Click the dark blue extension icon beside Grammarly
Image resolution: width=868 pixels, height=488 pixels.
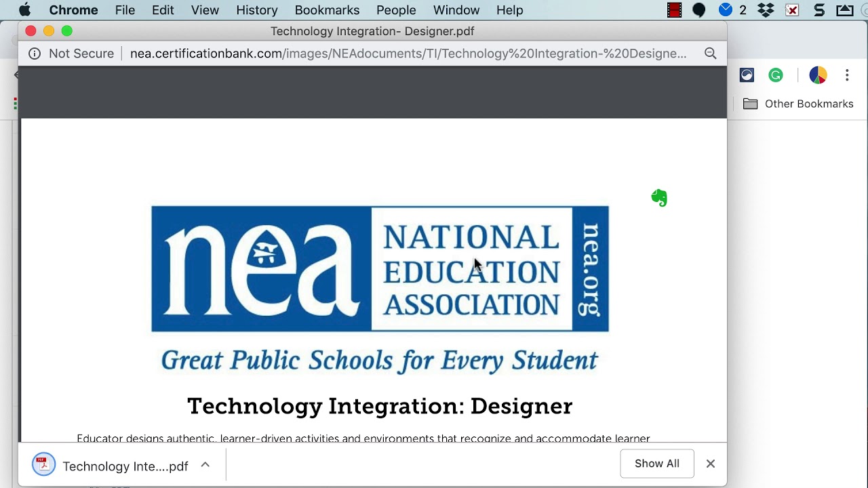click(x=747, y=75)
